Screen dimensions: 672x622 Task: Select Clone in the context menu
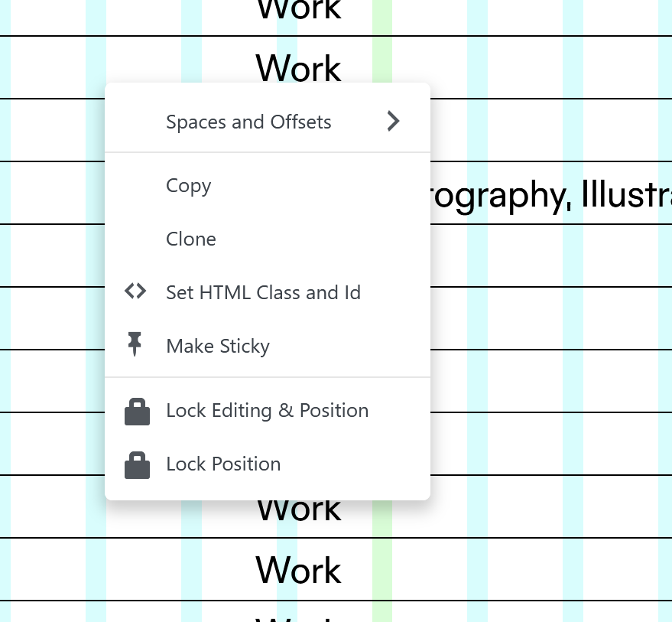[x=191, y=239]
